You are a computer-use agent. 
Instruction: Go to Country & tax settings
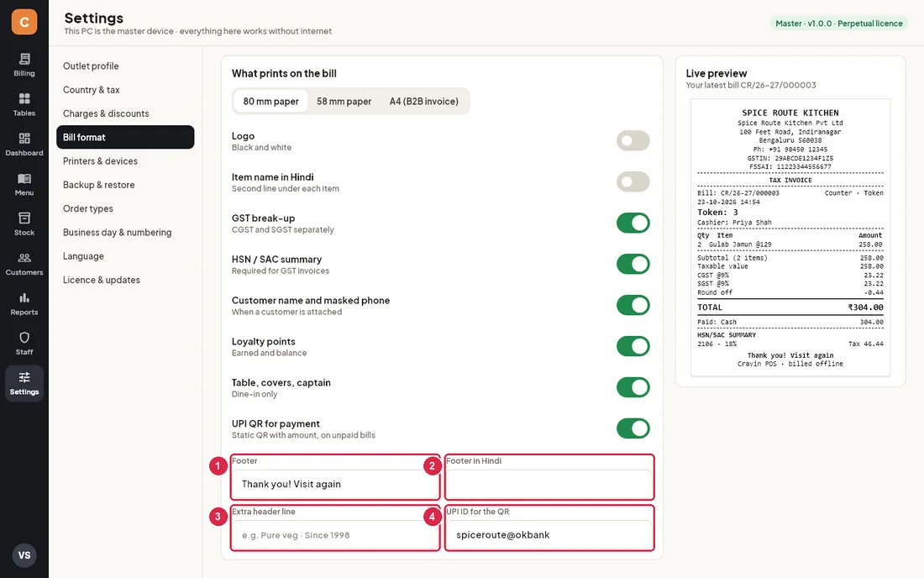tap(125, 90)
